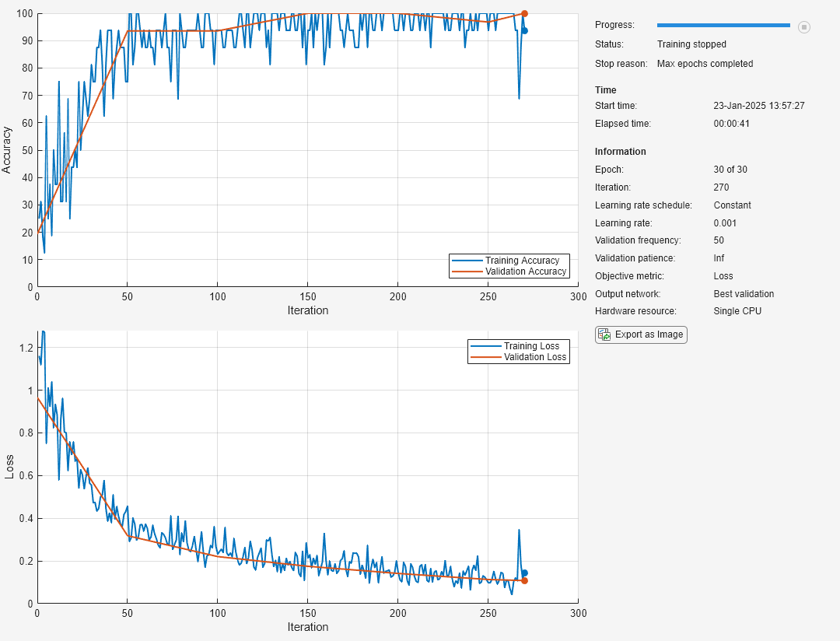840x641 pixels.
Task: Click the final training accuracy blue marker
Action: coord(524,31)
